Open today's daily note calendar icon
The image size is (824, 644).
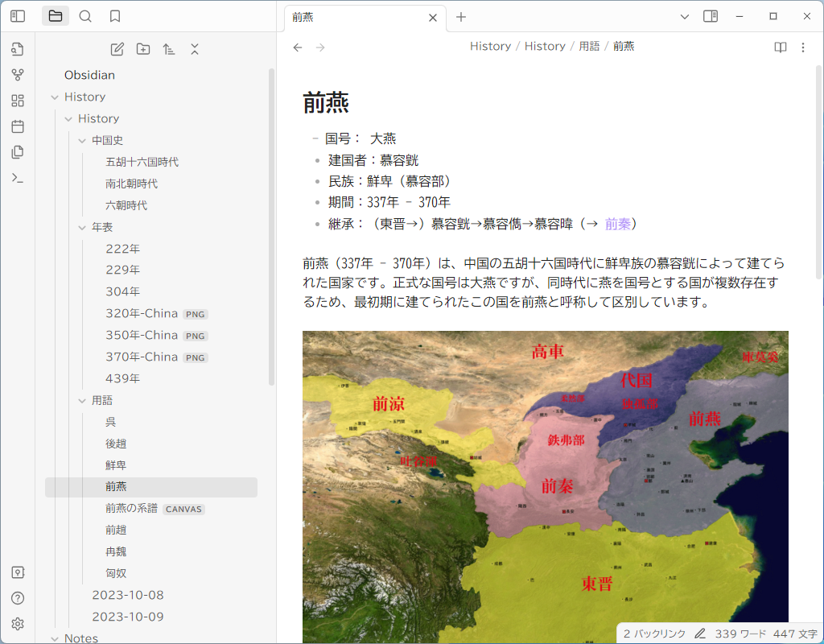click(x=18, y=126)
